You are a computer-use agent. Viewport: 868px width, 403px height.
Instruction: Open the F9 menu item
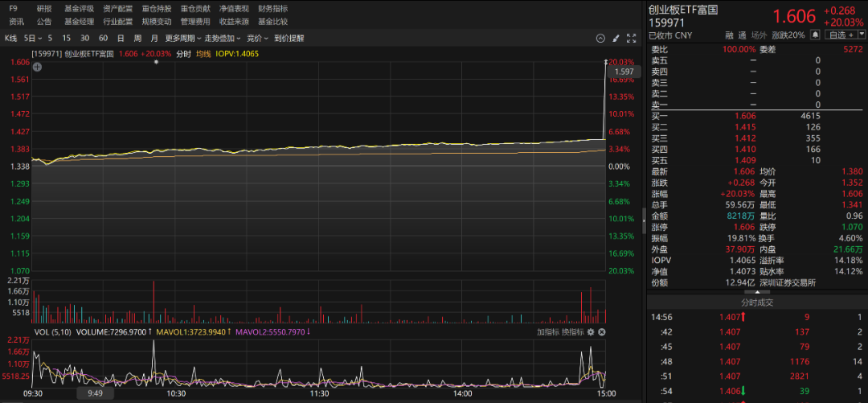click(x=14, y=9)
